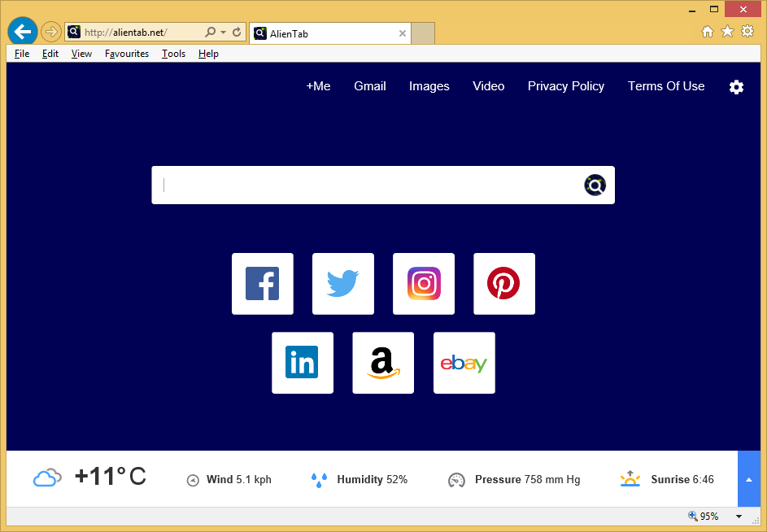767x532 pixels.
Task: Open the Instagram shortcut tile
Action: point(424,284)
